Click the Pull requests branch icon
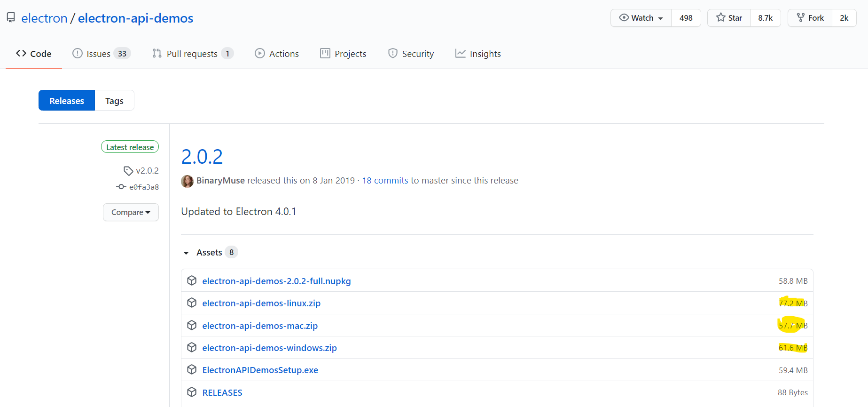Image resolution: width=868 pixels, height=407 pixels. (x=157, y=53)
